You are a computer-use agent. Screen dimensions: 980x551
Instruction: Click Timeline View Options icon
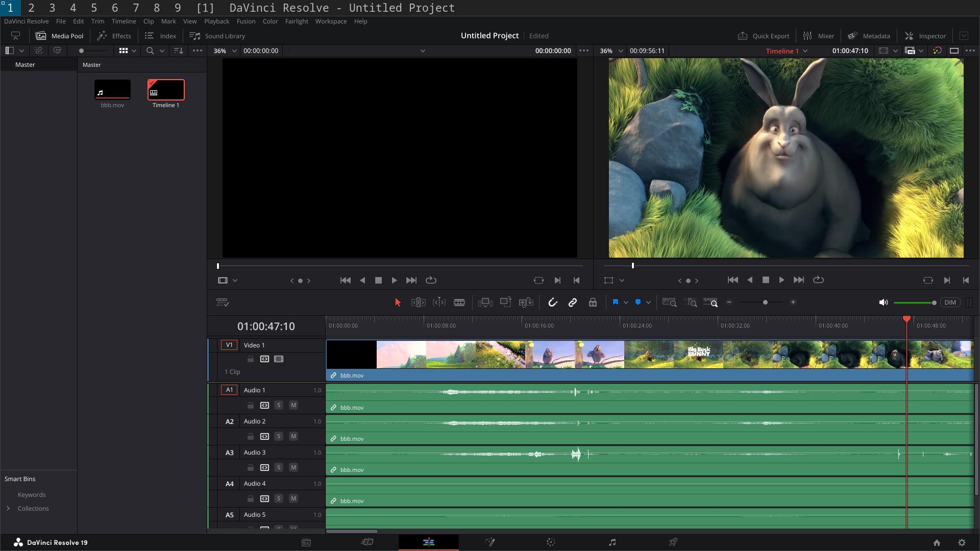[x=223, y=303]
